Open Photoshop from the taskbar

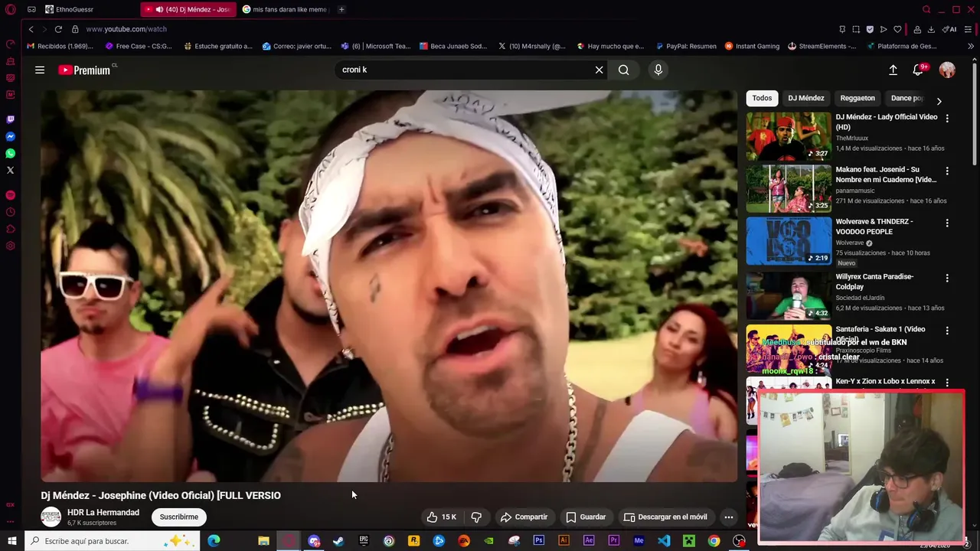539,541
